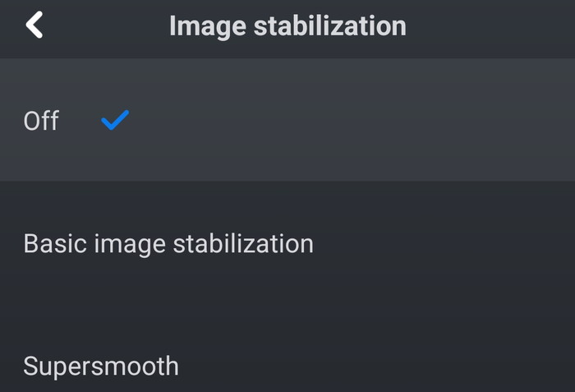Tap the back arrow icon
575x392 pixels.
34,25
